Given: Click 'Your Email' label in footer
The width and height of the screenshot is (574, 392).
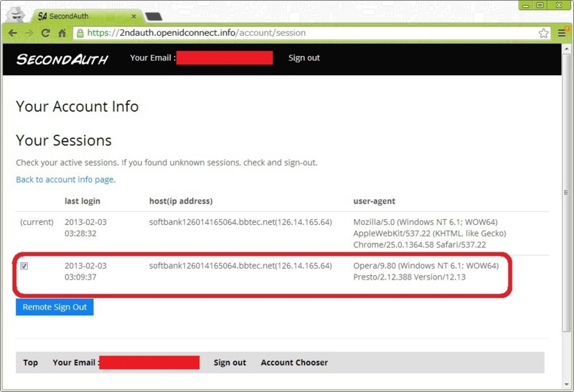Looking at the screenshot, I should coord(75,363).
